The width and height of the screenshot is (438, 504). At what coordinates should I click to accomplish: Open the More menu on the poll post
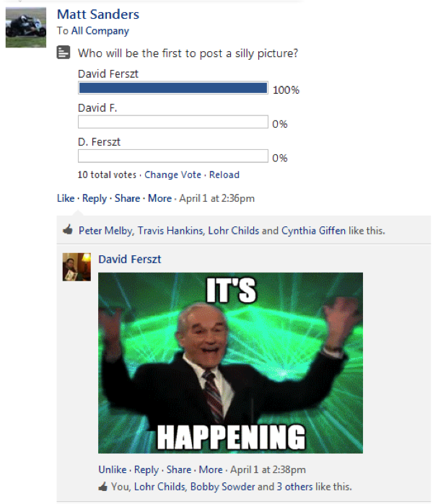159,198
